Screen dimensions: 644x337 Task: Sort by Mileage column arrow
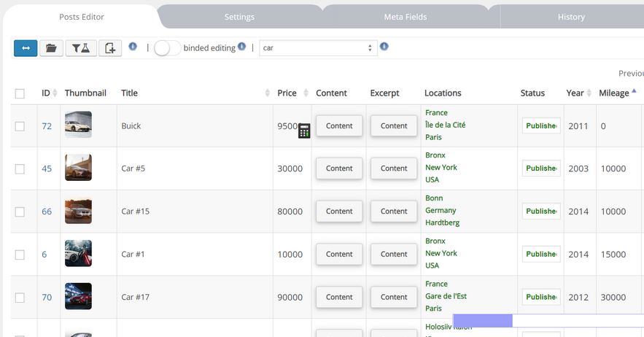click(x=634, y=91)
